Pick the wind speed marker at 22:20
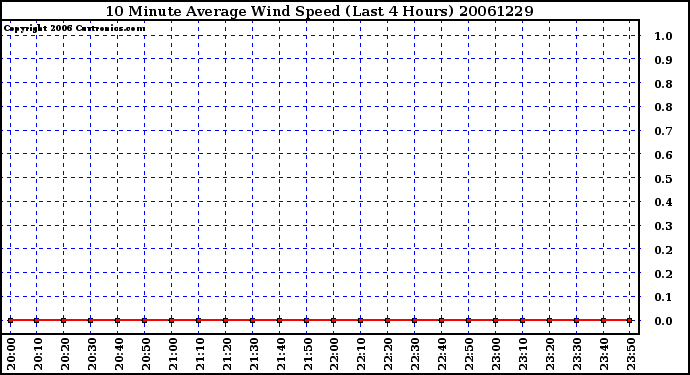 387,320
